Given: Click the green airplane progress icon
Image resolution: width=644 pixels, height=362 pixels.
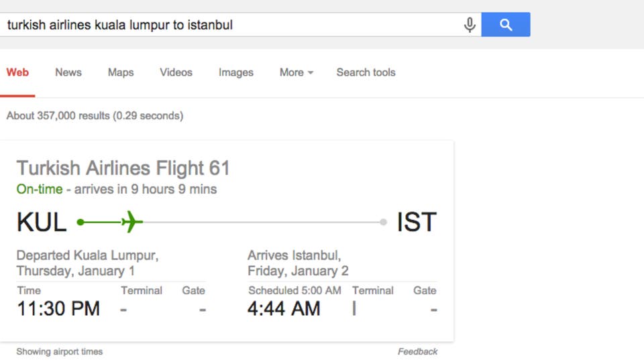Looking at the screenshot, I should pyautogui.click(x=132, y=222).
